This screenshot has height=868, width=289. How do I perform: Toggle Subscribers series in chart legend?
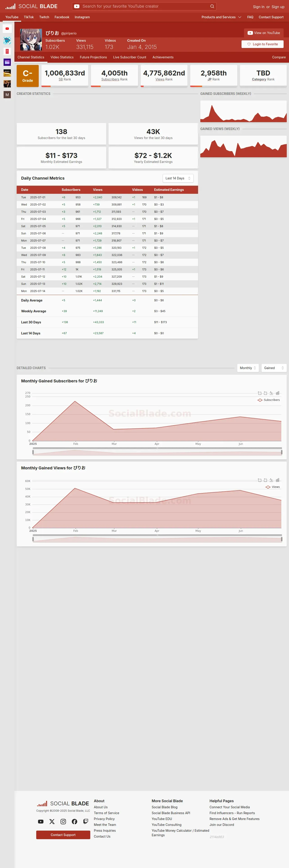pos(269,400)
